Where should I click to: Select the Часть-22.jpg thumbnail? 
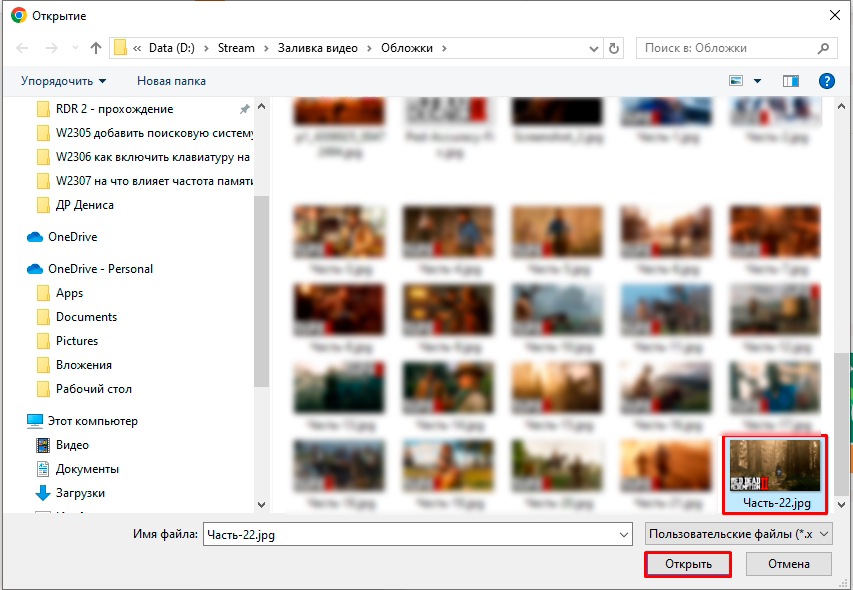pyautogui.click(x=775, y=475)
